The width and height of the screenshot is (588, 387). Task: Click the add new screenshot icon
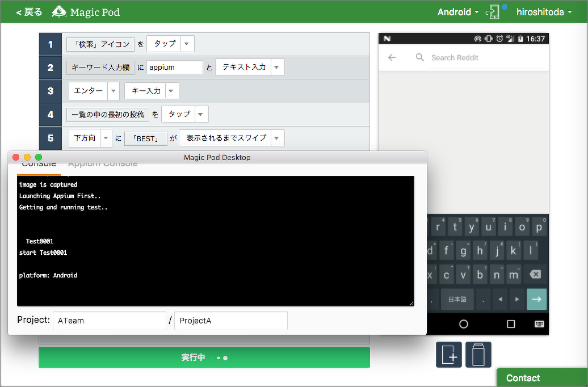click(448, 355)
